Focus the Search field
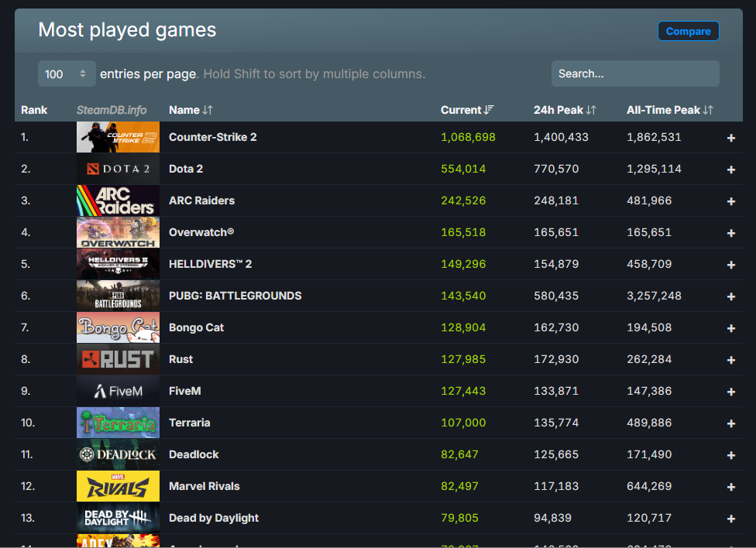756x548 pixels. [x=635, y=74]
